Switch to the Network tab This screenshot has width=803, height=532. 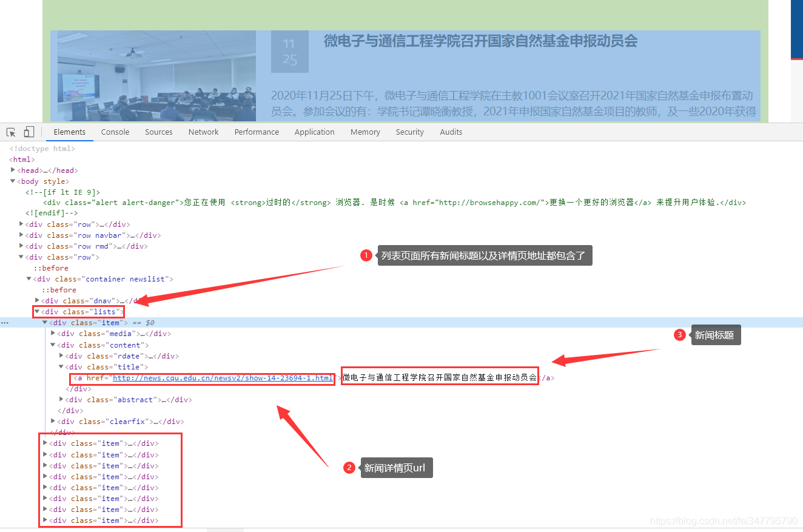click(203, 132)
